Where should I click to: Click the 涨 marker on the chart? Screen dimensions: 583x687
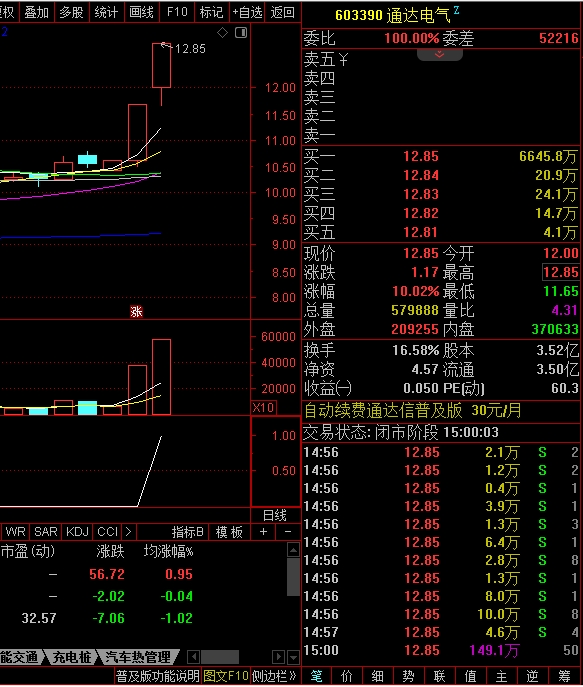136,312
